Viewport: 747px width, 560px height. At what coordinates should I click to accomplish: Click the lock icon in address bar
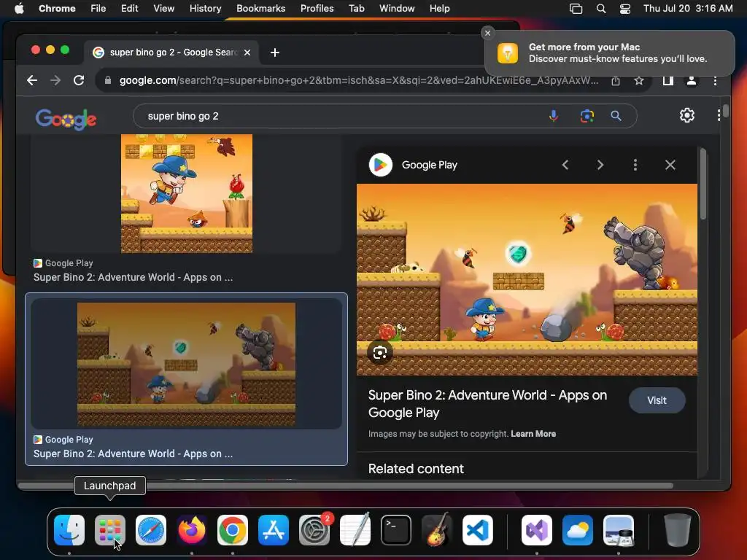[108, 80]
